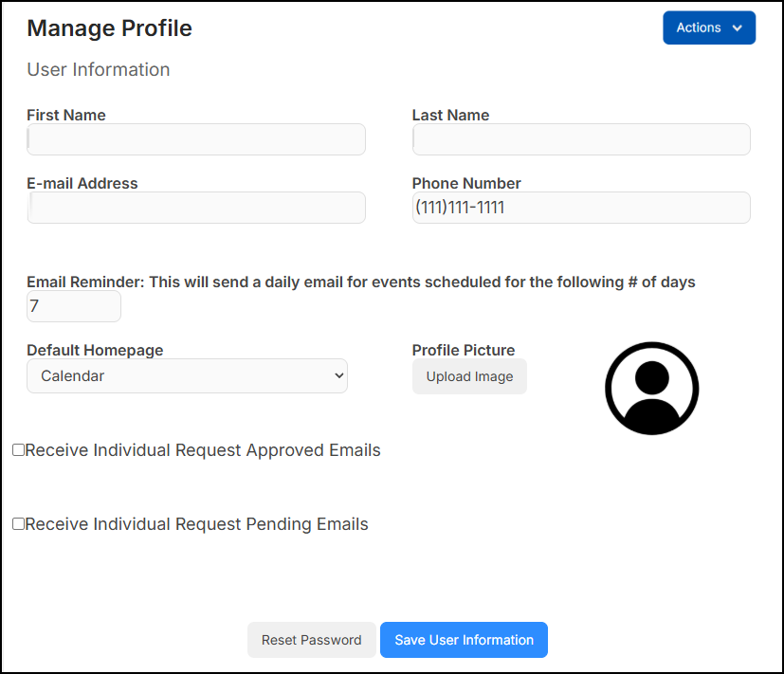
Task: Click the Profile Picture label
Action: click(464, 350)
